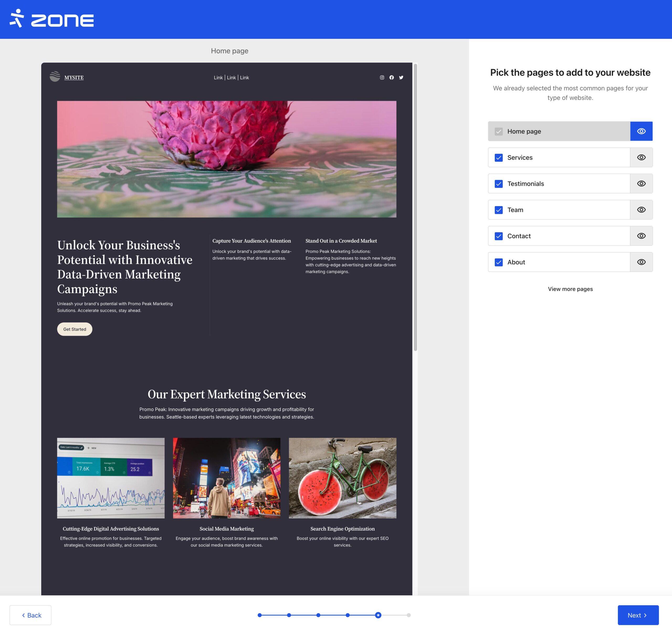
Task: Click Next to continue setup
Action: 638,615
